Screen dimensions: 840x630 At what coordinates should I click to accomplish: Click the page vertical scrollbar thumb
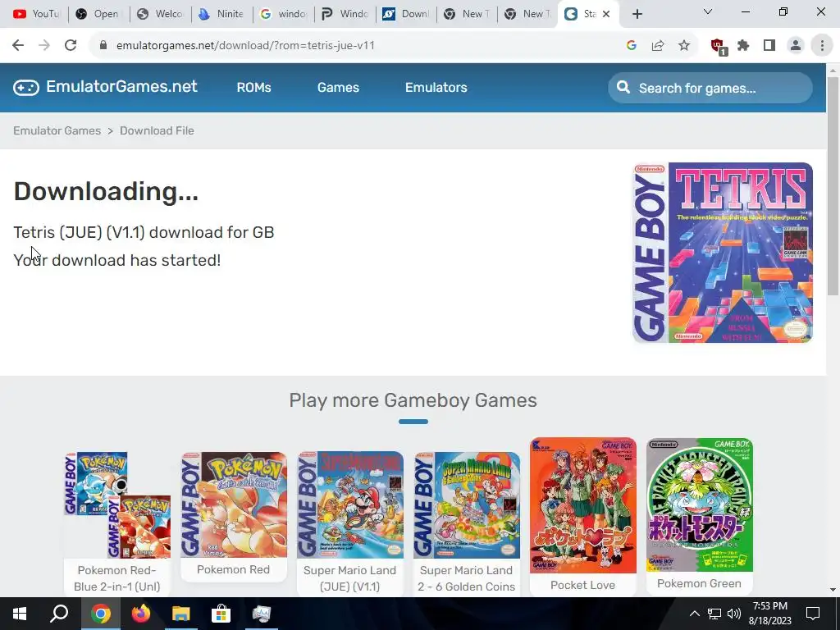pyautogui.click(x=833, y=185)
